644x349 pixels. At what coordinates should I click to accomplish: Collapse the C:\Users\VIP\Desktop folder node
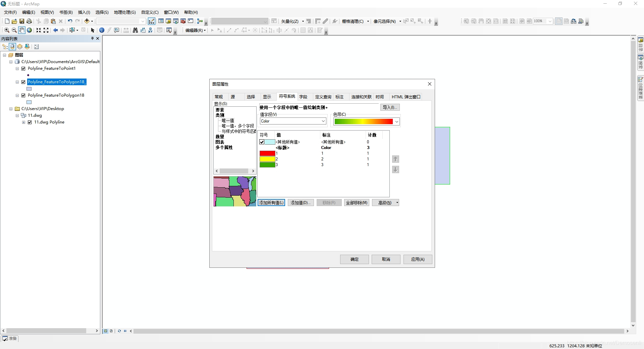point(11,109)
